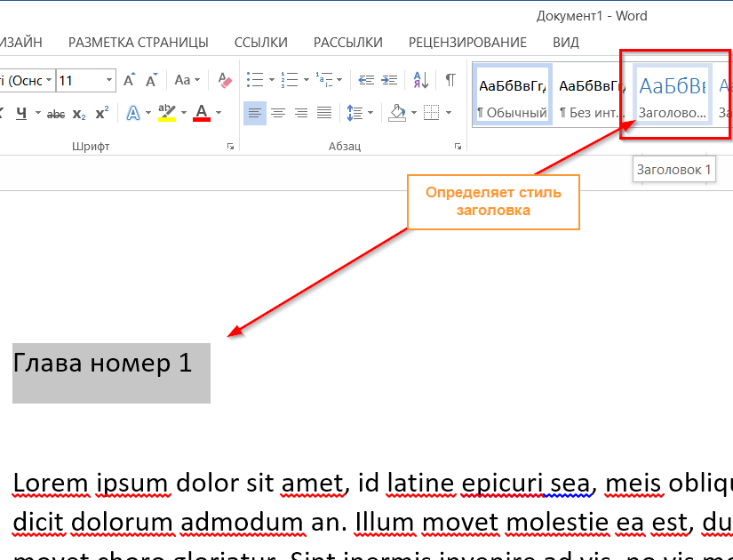The image size is (733, 560).
Task: Click the sort A-Z icon
Action: click(x=423, y=80)
